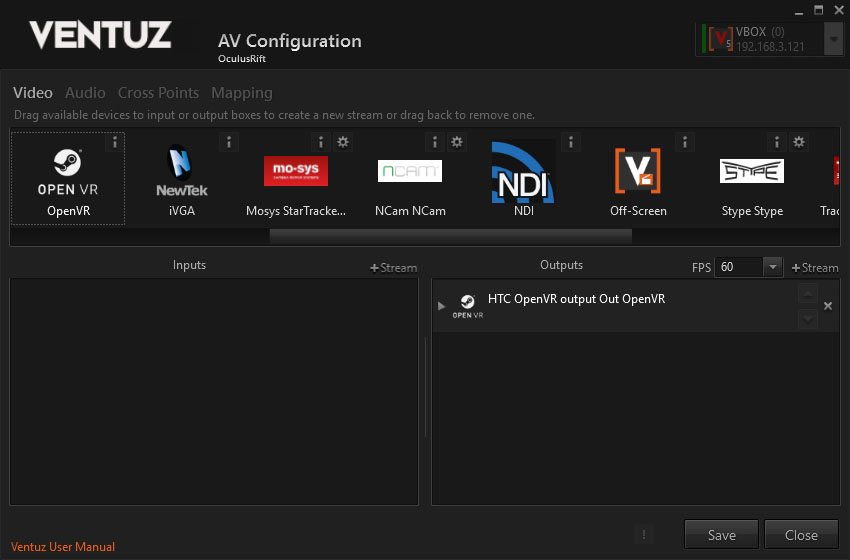The width and height of the screenshot is (850, 560).
Task: Click the device list horizontal scrollbar
Action: click(450, 236)
